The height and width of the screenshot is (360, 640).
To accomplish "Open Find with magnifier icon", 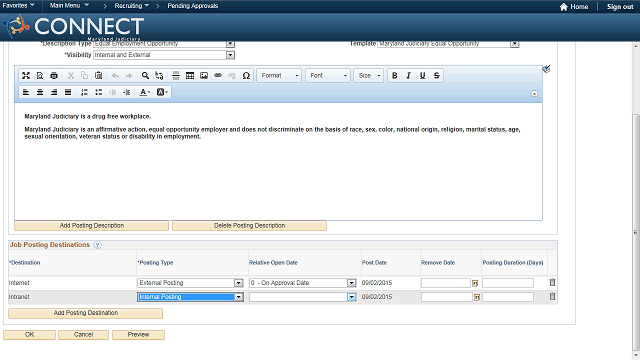I will 145,76.
